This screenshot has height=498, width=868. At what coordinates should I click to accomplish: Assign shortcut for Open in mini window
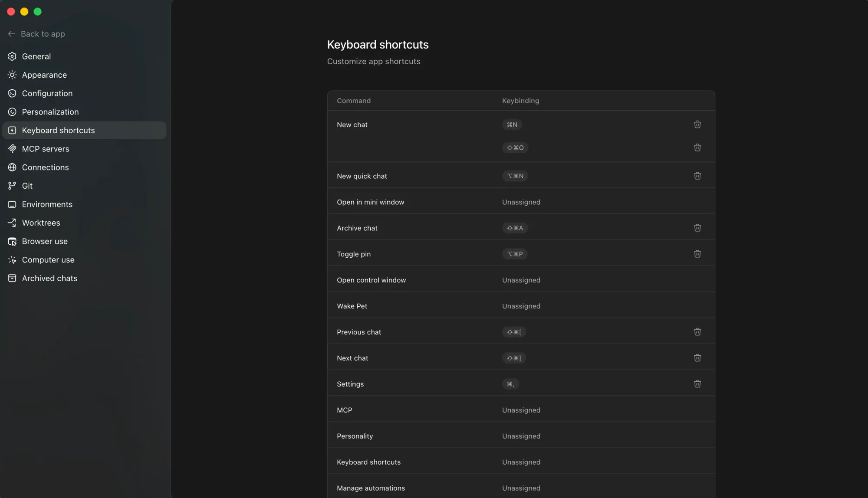point(521,202)
